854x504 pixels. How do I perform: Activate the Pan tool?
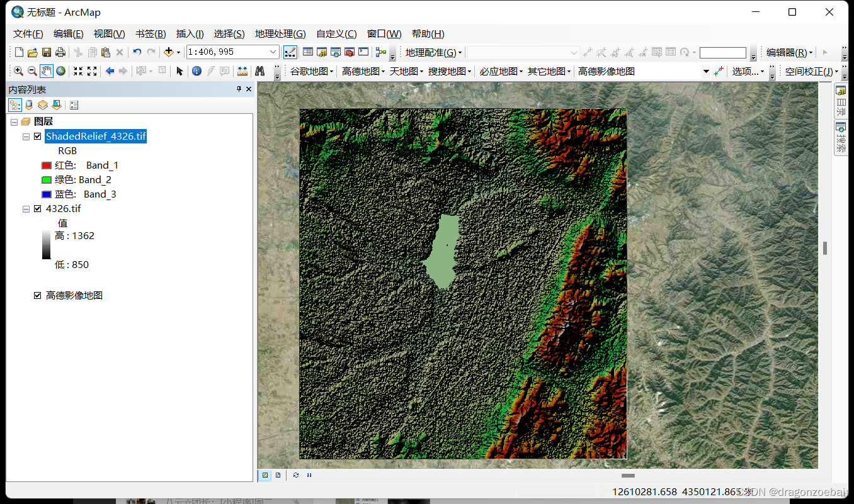pos(46,70)
